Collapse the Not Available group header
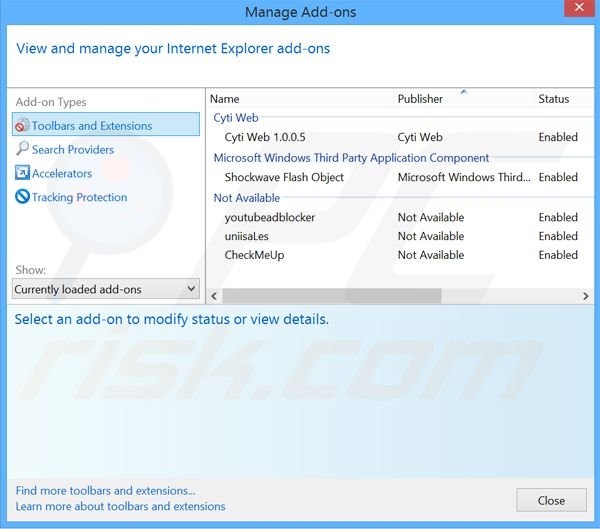The image size is (600, 529). (x=247, y=198)
